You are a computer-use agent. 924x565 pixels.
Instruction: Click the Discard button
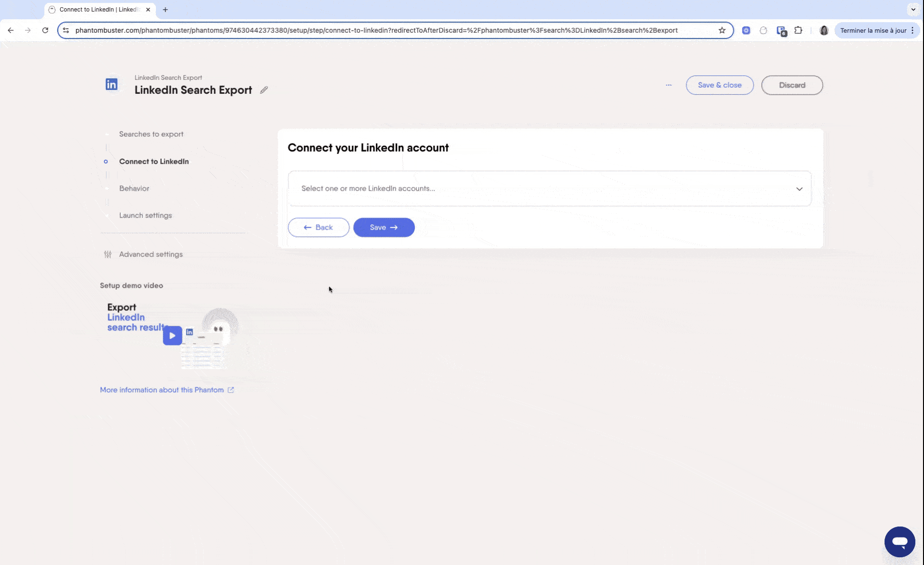coord(792,85)
